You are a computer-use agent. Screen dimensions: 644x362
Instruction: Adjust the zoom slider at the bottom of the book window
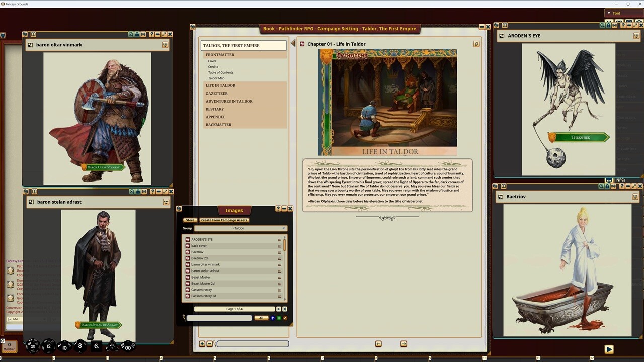(x=253, y=343)
